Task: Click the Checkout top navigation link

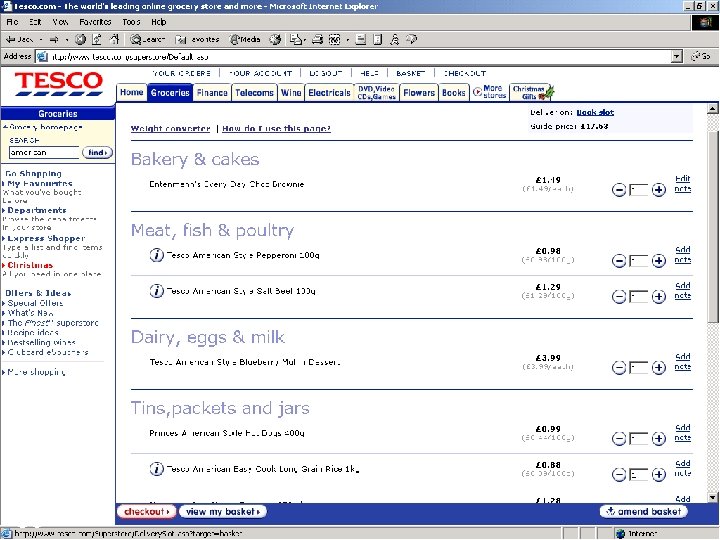Action: coord(464,73)
